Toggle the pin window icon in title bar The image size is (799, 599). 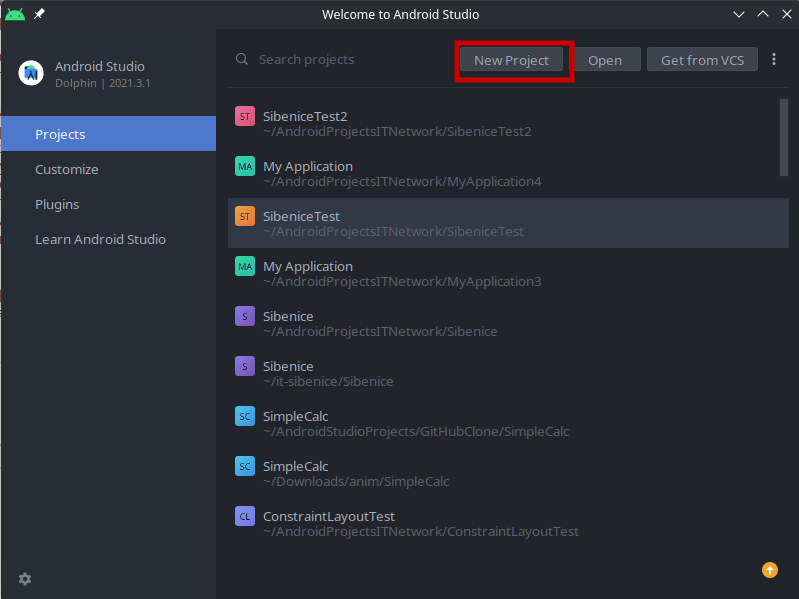click(x=39, y=14)
